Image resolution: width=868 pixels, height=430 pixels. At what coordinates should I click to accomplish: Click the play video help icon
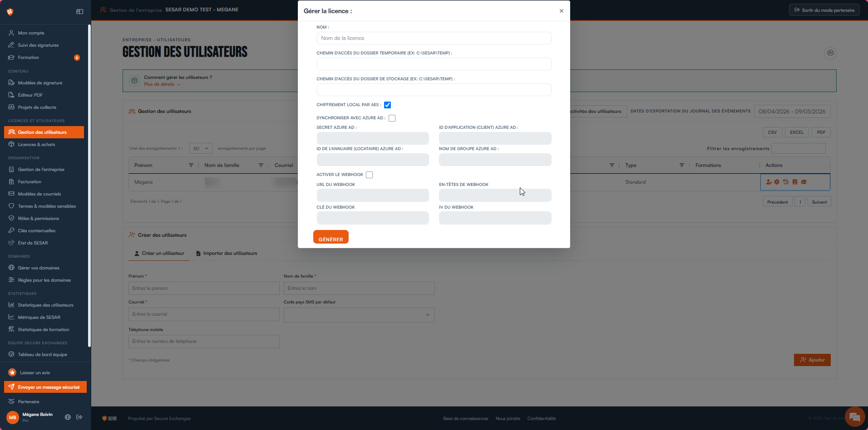coord(830,53)
